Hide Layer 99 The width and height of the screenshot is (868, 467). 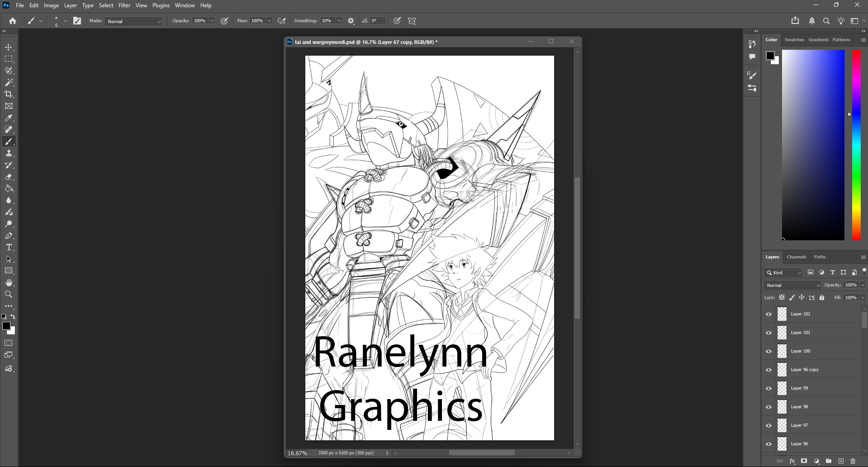(x=768, y=388)
